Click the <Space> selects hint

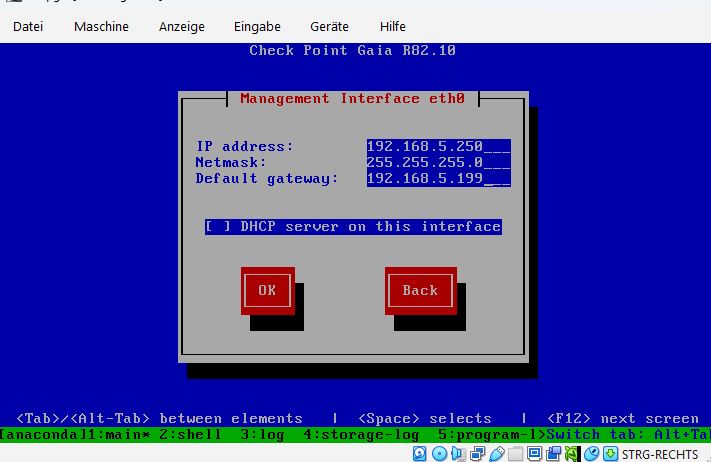(x=425, y=418)
